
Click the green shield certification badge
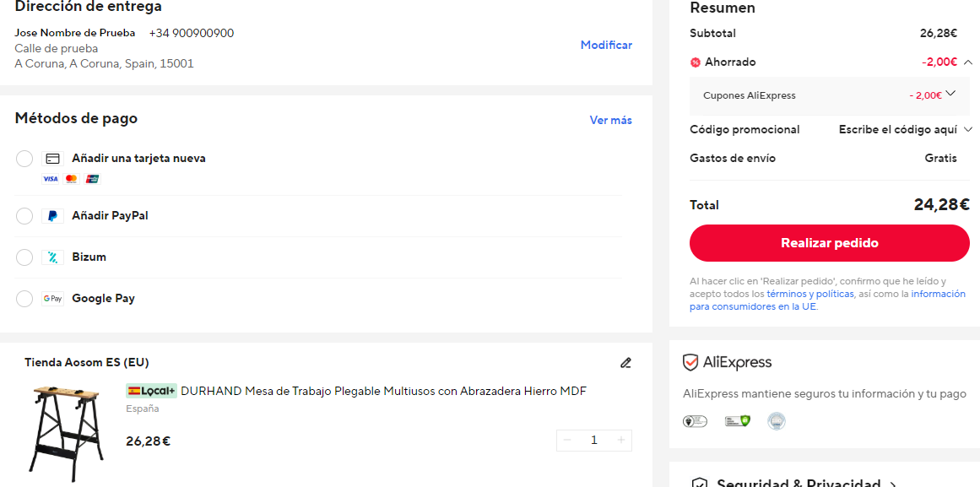738,421
